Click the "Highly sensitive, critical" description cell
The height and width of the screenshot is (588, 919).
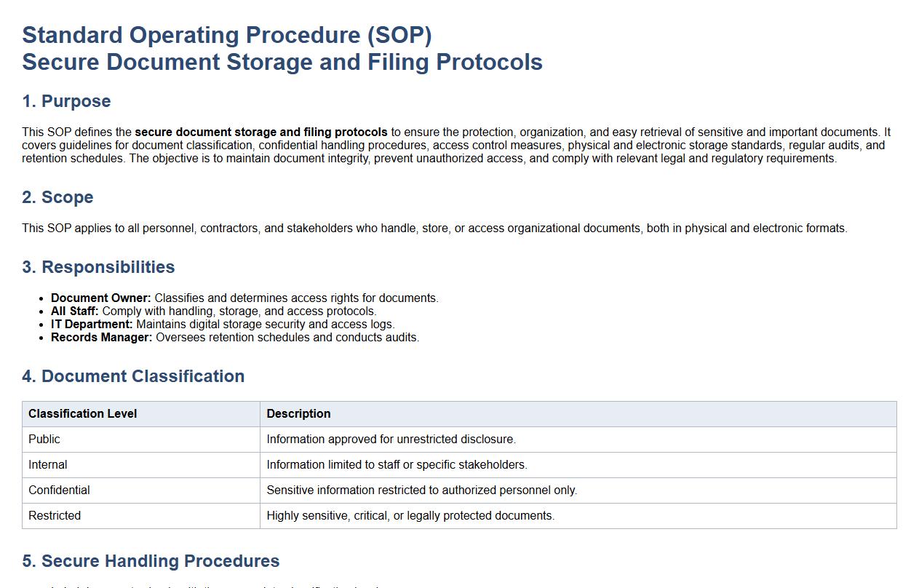pos(410,516)
